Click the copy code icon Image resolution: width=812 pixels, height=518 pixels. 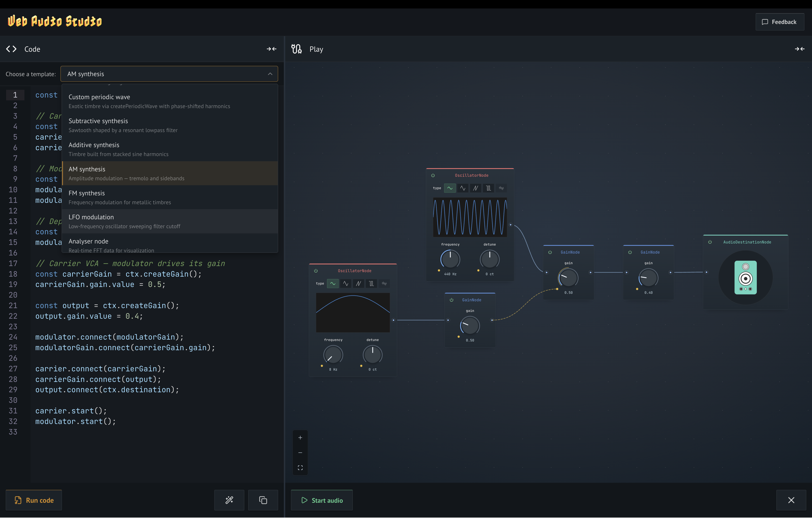[263, 500]
